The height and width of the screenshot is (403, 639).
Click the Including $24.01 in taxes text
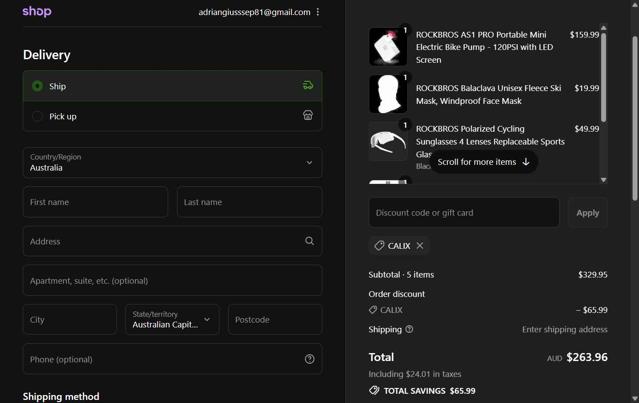tap(415, 374)
